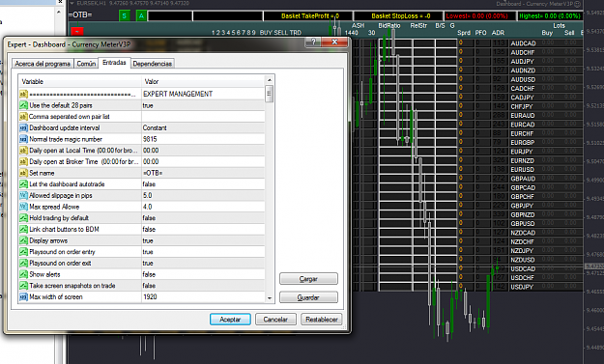604x364 pixels.
Task: Click the inputs list scrollbar thumb
Action: point(270,94)
